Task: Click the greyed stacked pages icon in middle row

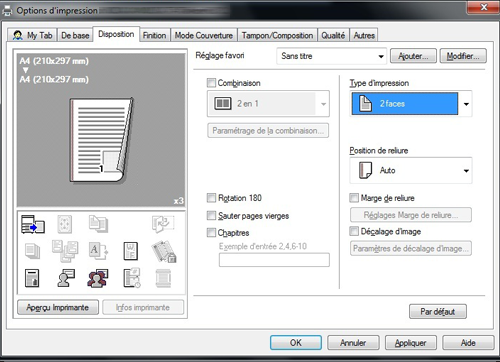Action: click(32, 251)
